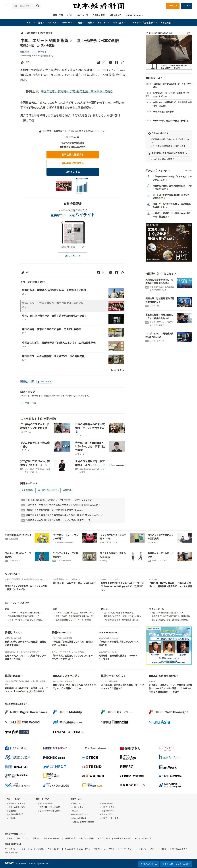Share to X icon under the headline
Viewport: 197px width, 868px height.
pyautogui.click(x=110, y=62)
